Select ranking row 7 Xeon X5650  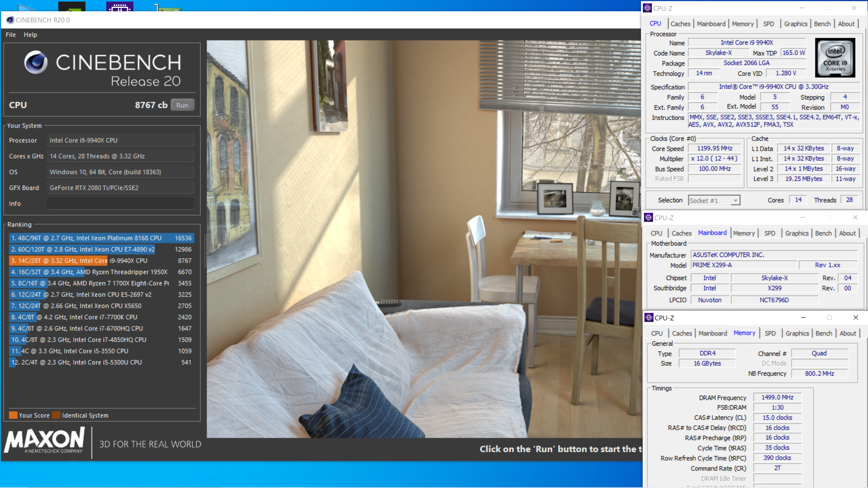(x=101, y=306)
